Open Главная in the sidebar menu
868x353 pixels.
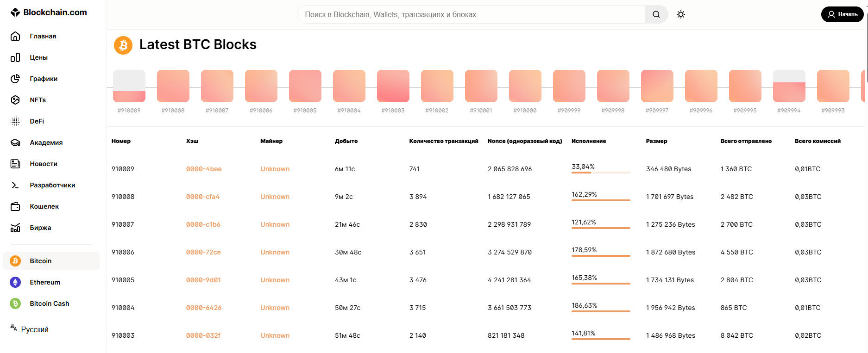click(x=43, y=36)
